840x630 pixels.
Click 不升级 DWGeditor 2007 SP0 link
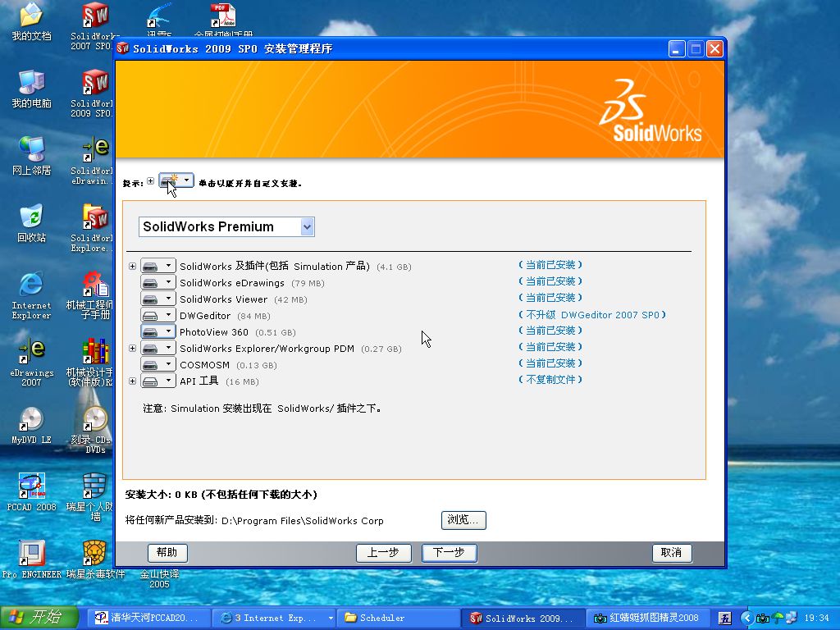(592, 315)
